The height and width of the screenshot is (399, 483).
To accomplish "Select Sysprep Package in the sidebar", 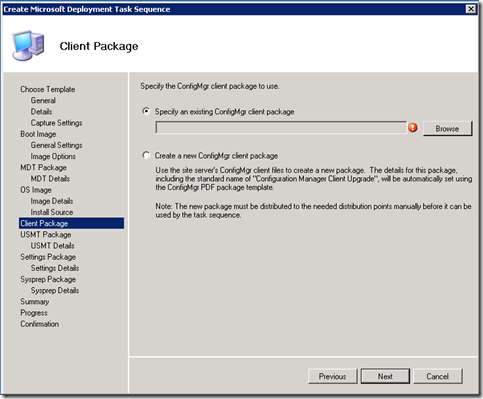I will pos(48,279).
